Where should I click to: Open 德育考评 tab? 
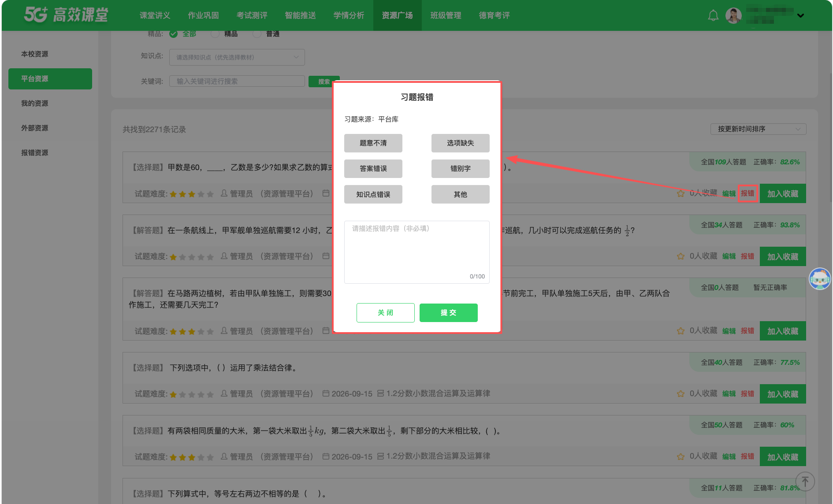click(495, 15)
